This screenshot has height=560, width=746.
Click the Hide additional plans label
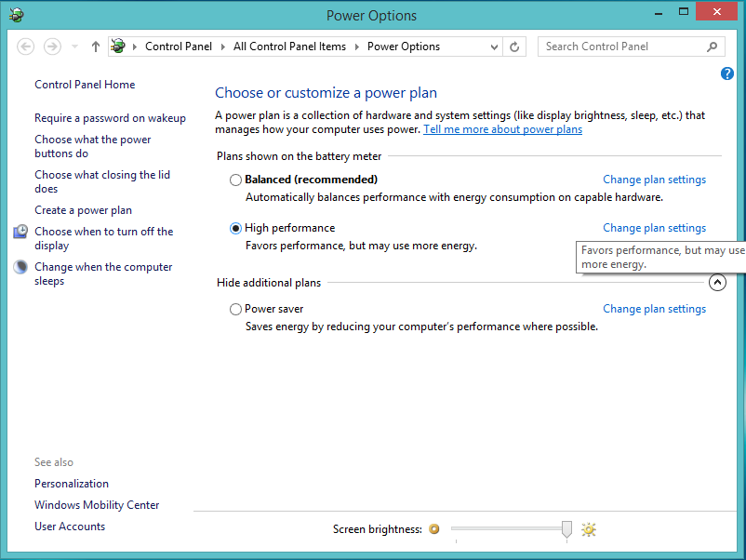[269, 283]
